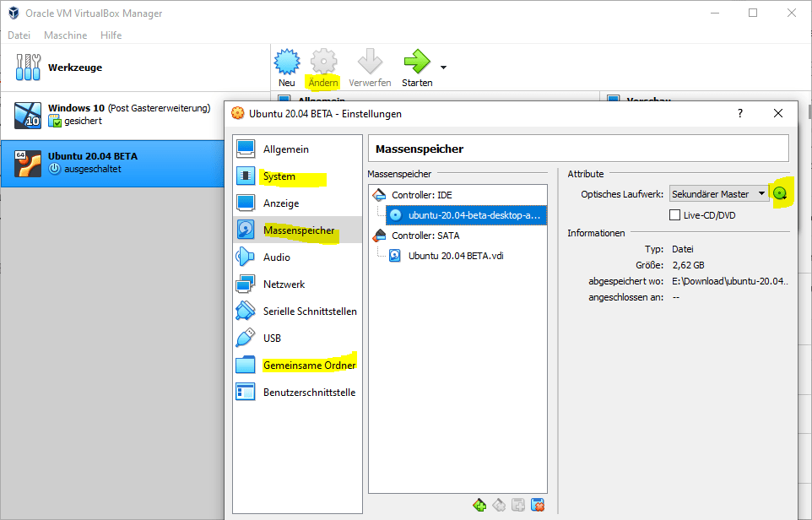Click the Neu (new VM) toolbar icon
This screenshot has width=812, height=520.
(x=287, y=62)
